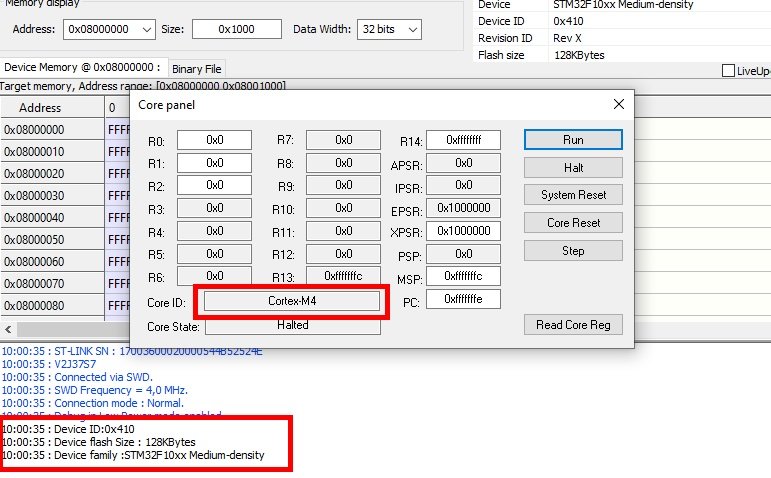Click Core Reset button
Image resolution: width=771 pixels, height=478 pixels.
tap(573, 223)
